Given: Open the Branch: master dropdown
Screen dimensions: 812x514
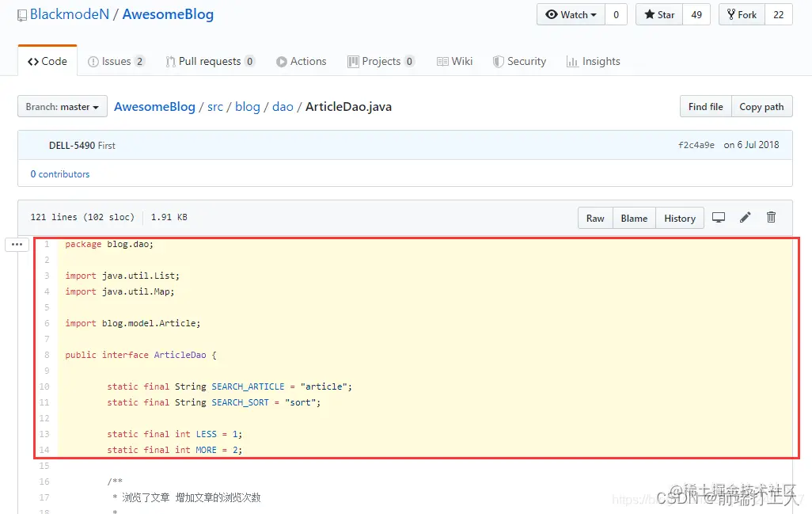Looking at the screenshot, I should pos(63,106).
